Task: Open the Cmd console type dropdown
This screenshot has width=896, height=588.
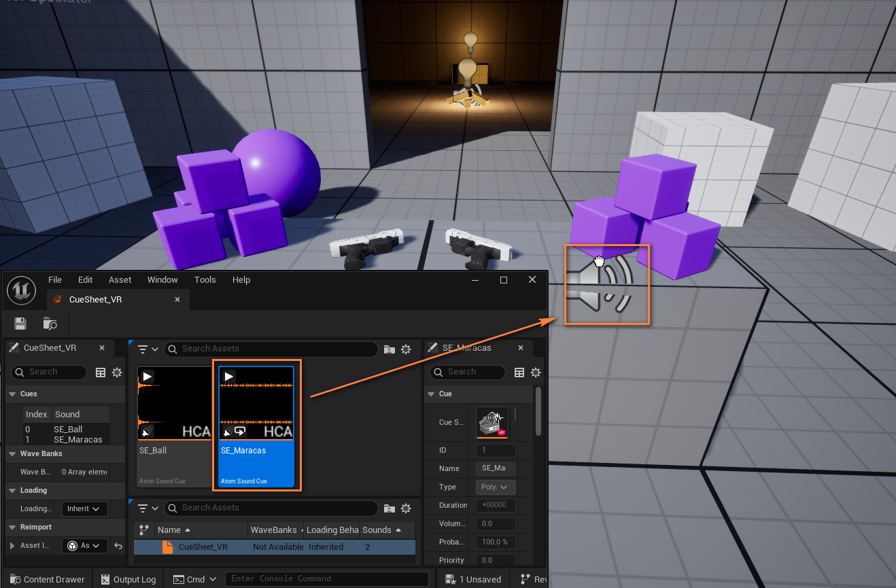Action: point(195,579)
